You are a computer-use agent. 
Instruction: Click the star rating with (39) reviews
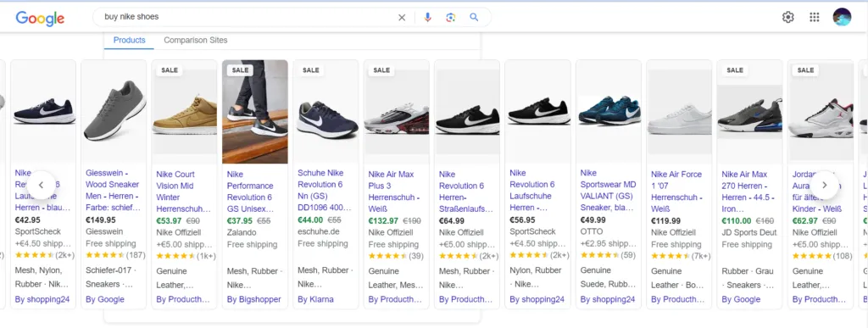[x=396, y=256]
